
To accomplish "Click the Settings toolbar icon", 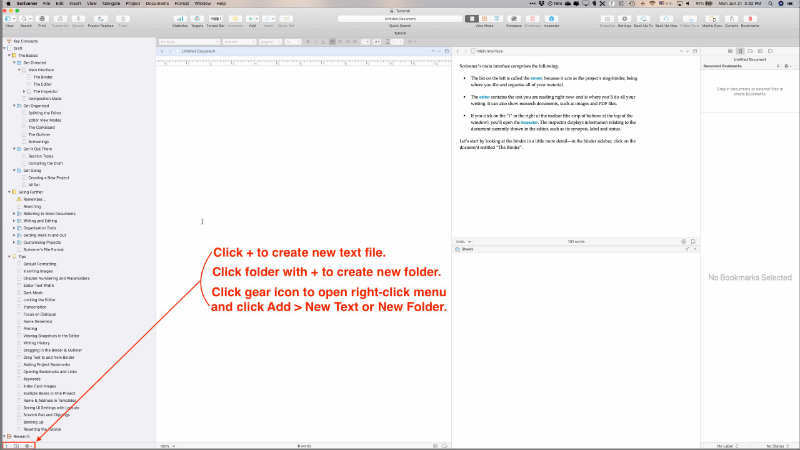I will coord(624,20).
